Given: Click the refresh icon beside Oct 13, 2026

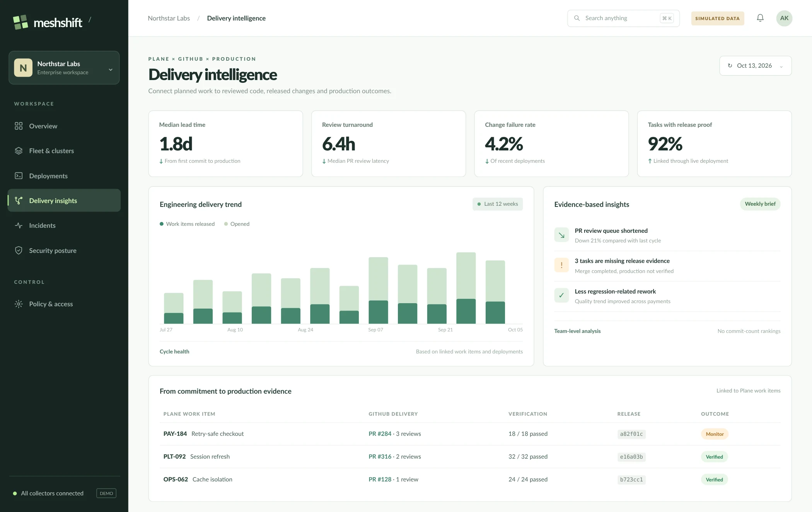Looking at the screenshot, I should [730, 66].
